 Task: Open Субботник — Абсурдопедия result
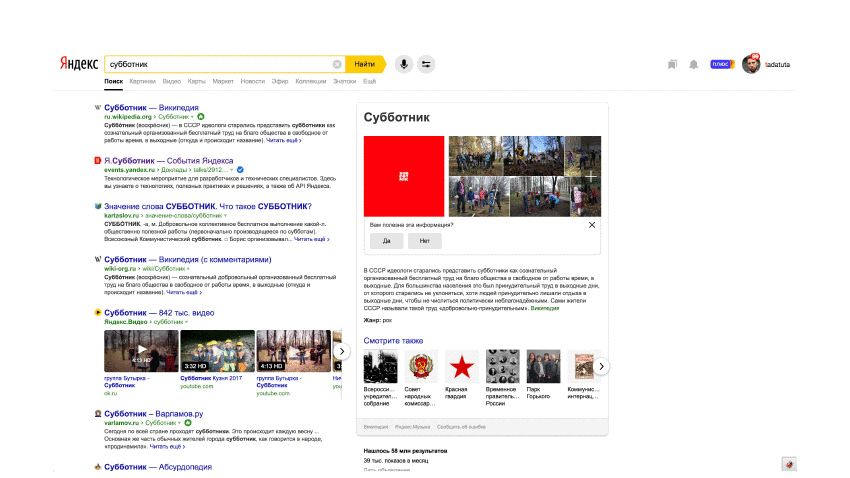[158, 467]
